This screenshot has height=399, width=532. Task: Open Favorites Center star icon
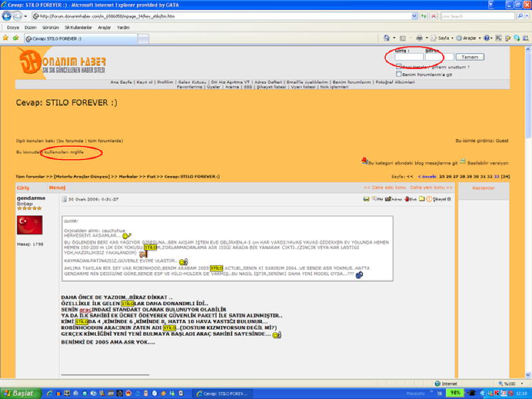tap(6, 38)
